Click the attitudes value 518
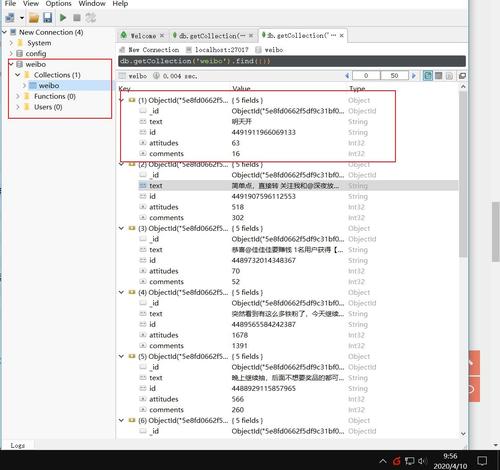The width and height of the screenshot is (500, 470). [x=238, y=207]
